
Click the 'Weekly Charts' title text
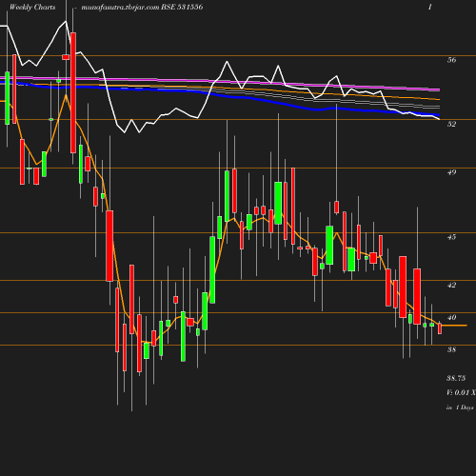point(32,7)
